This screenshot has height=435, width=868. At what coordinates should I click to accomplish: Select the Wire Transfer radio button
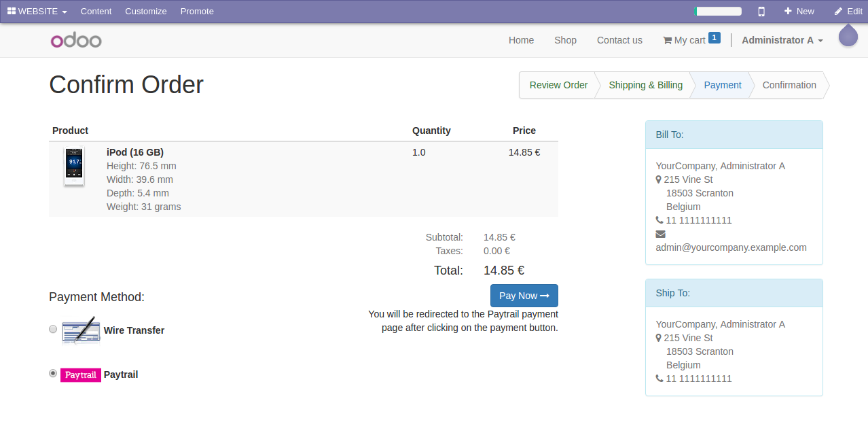[53, 329]
